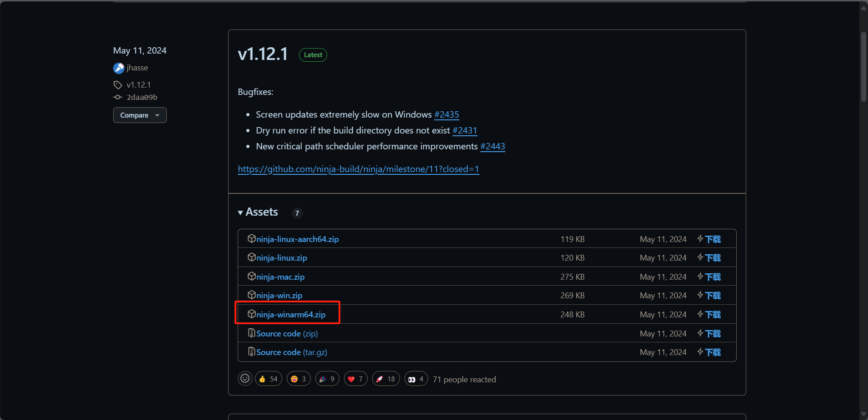The width and height of the screenshot is (868, 420).
Task: Open the v1.12.1 tag link in sidebar
Action: tap(139, 85)
